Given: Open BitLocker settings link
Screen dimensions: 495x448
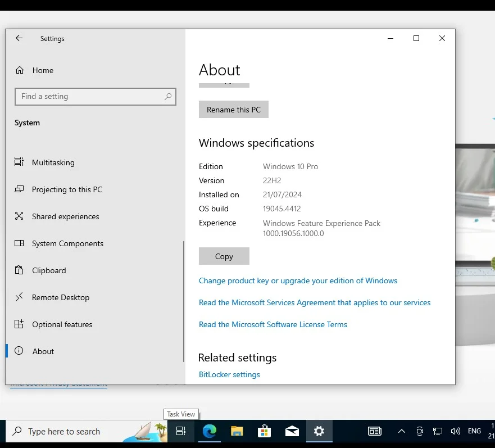Looking at the screenshot, I should 229,374.
